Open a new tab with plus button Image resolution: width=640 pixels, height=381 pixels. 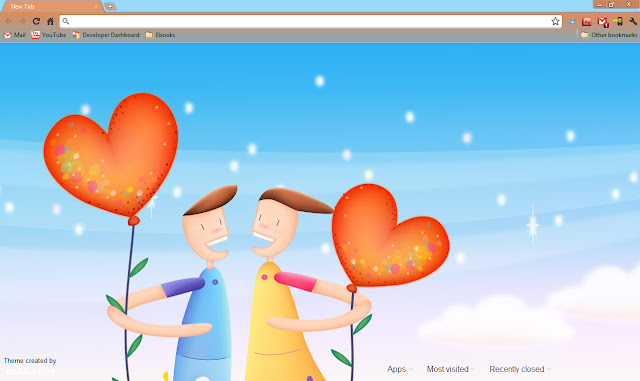[x=110, y=7]
